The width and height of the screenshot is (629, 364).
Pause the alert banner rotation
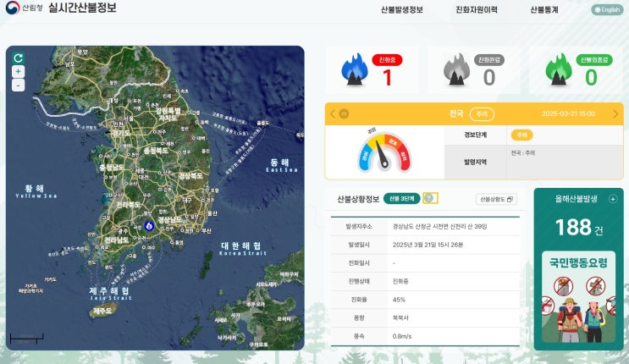tap(344, 113)
